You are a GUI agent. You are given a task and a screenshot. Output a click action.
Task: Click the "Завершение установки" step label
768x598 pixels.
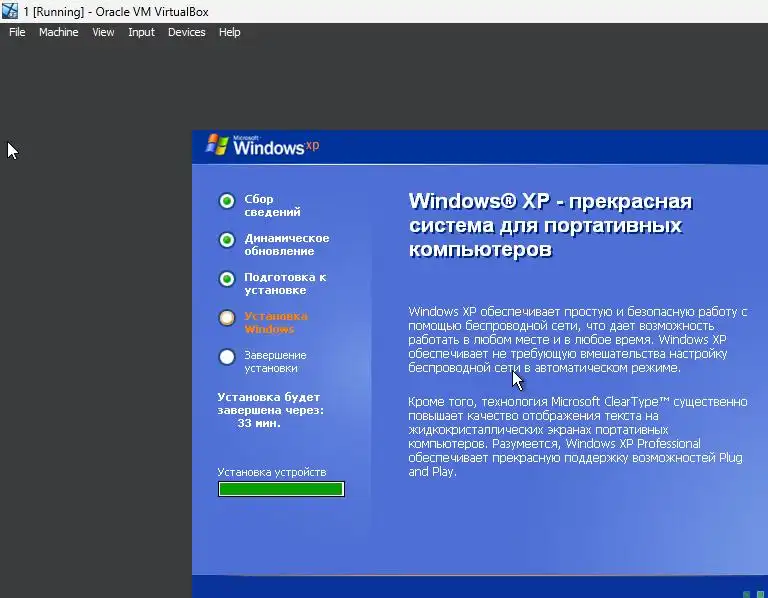pyautogui.click(x=275, y=361)
